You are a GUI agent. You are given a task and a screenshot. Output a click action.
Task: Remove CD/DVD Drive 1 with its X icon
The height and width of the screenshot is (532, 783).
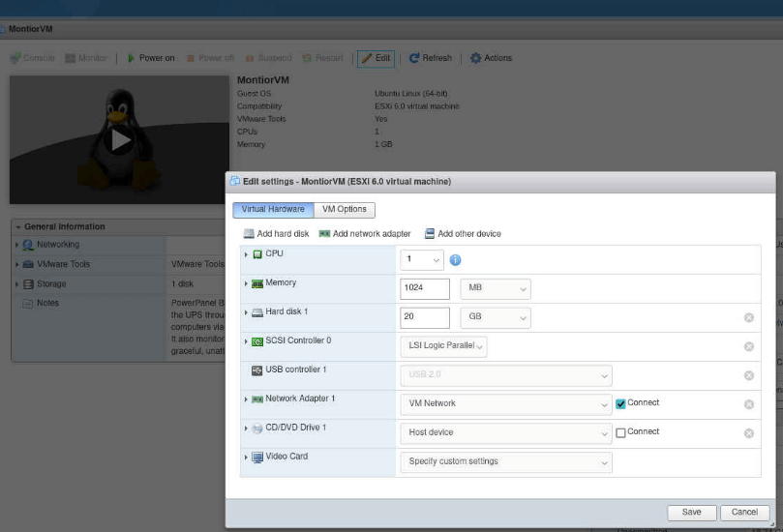pyautogui.click(x=748, y=433)
